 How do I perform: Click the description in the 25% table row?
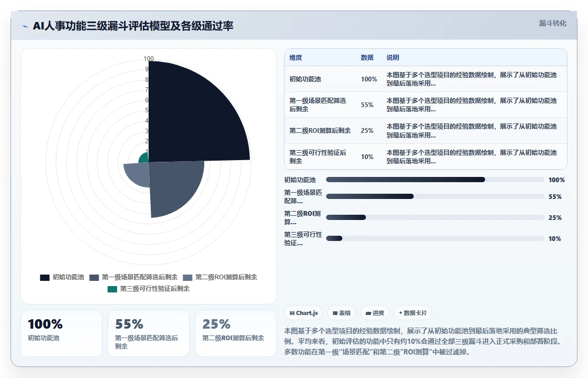point(471,131)
